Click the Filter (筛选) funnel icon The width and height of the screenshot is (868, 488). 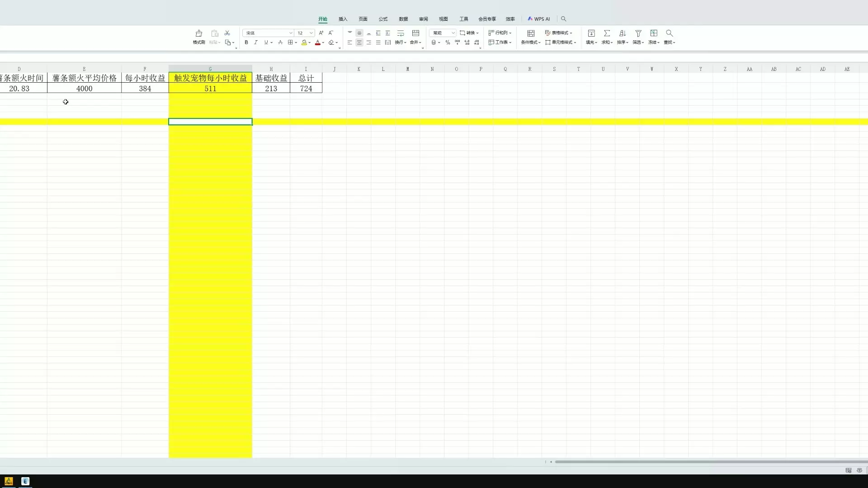638,33
